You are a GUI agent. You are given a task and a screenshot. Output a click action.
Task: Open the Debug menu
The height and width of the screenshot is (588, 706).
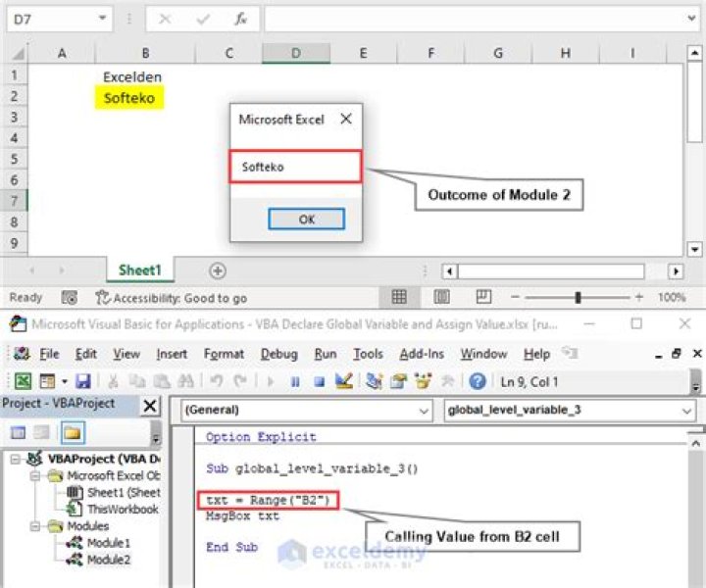pos(279,354)
